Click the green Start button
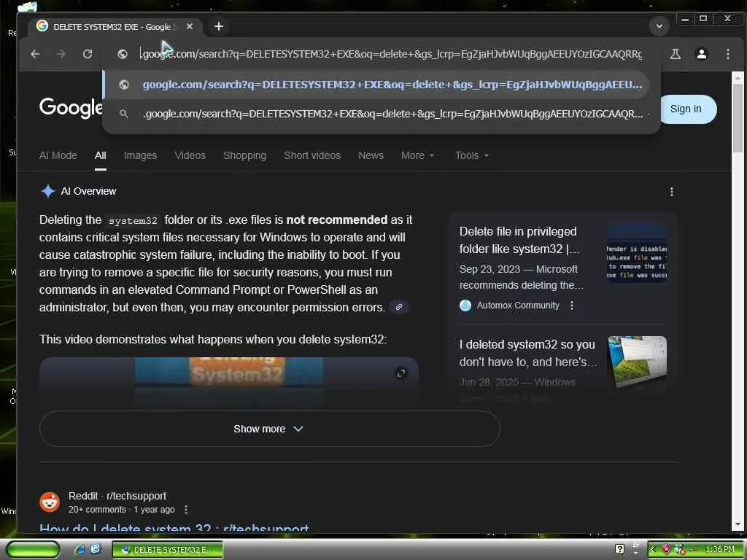This screenshot has height=560, width=747. click(33, 550)
